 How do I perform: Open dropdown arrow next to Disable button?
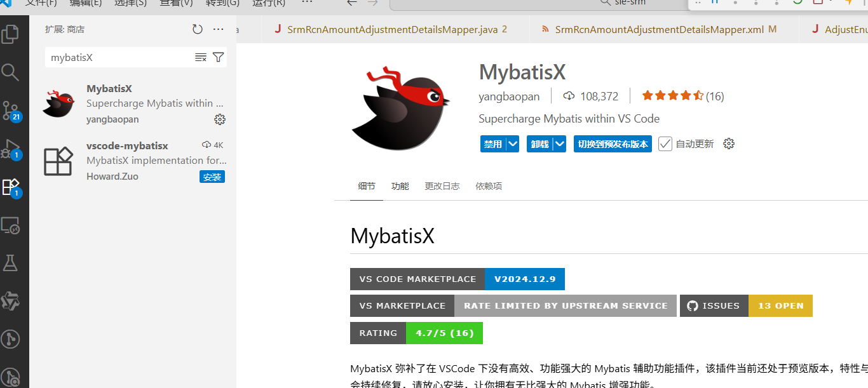pyautogui.click(x=513, y=144)
